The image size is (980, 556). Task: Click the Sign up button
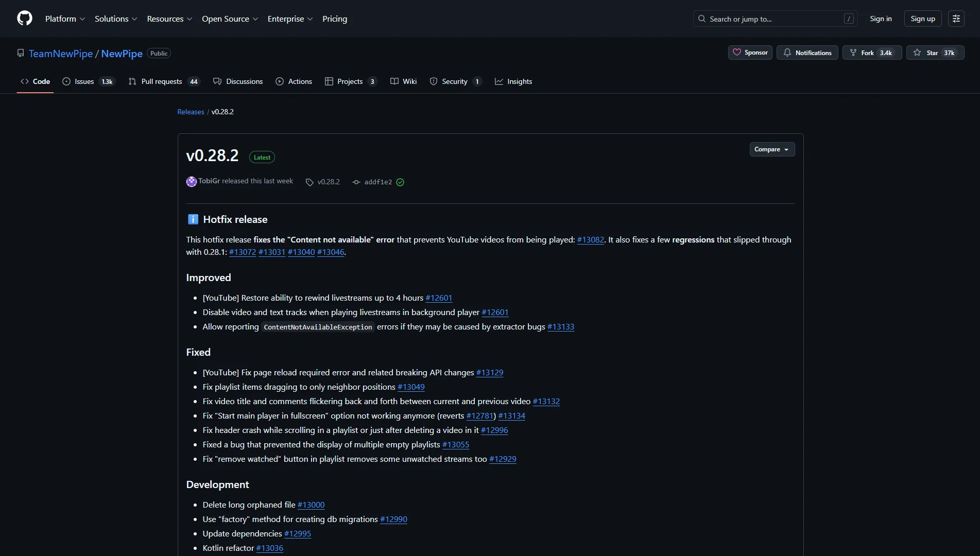tap(922, 19)
